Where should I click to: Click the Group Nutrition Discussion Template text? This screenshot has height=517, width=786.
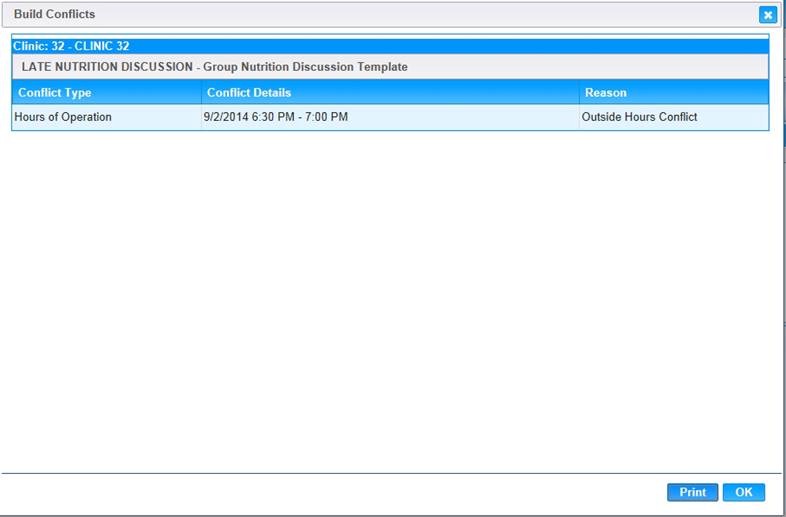[305, 67]
